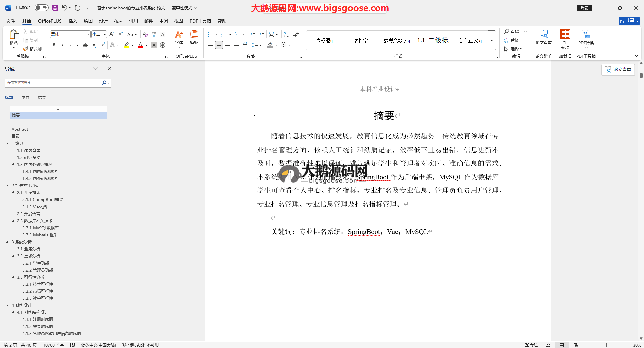Expand the styles gallery dropdown

(x=492, y=40)
